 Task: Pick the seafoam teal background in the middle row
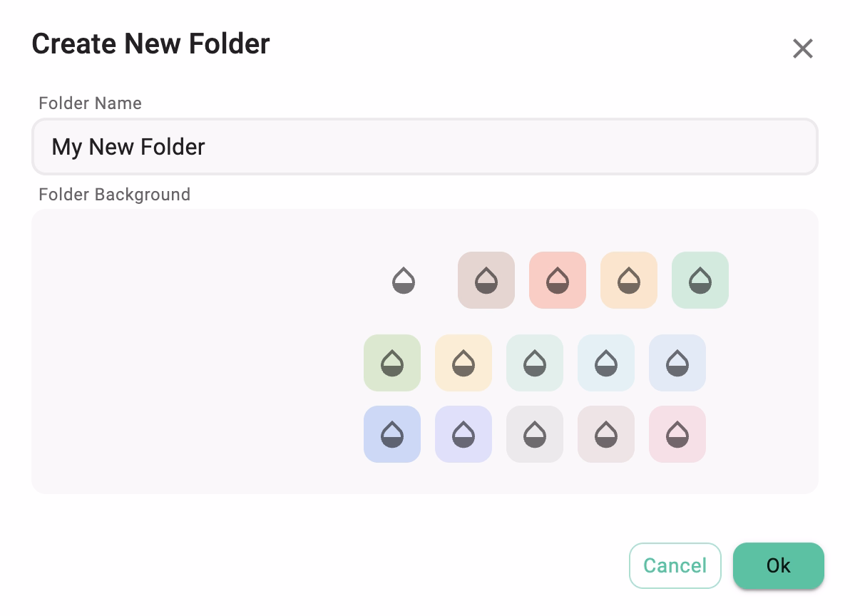(x=535, y=363)
